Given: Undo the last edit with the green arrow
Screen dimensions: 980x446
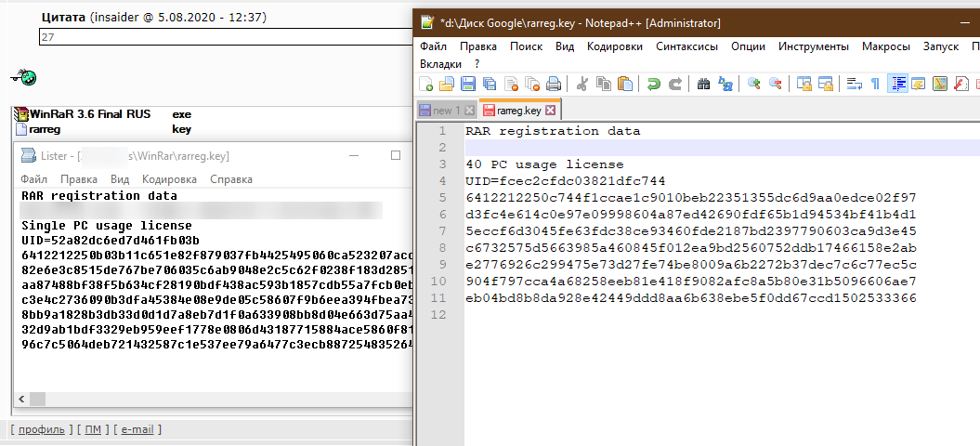Looking at the screenshot, I should point(654,84).
